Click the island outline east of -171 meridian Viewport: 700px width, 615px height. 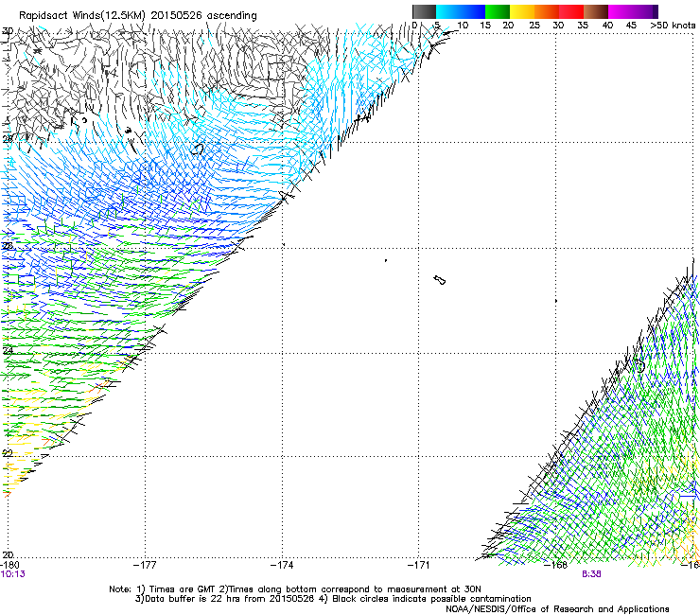click(439, 280)
